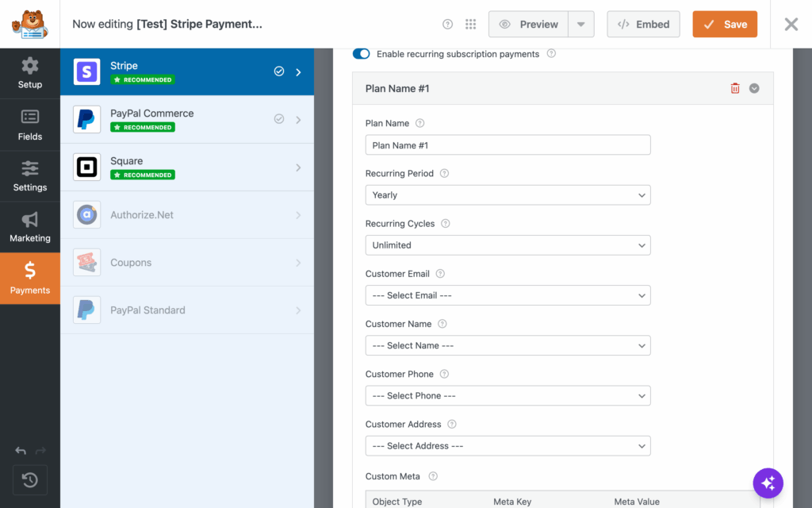The height and width of the screenshot is (508, 812).
Task: Click PayPal Commerce's checkmark icon
Action: click(x=279, y=119)
